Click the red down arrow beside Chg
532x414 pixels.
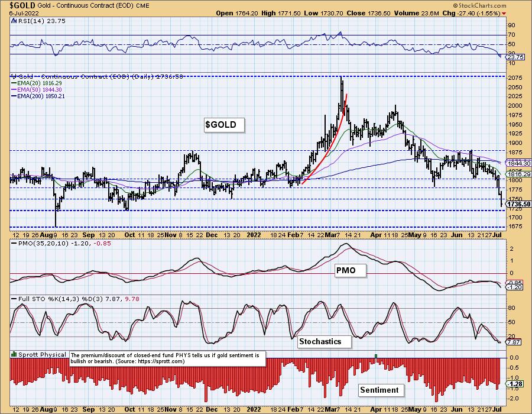(x=504, y=14)
